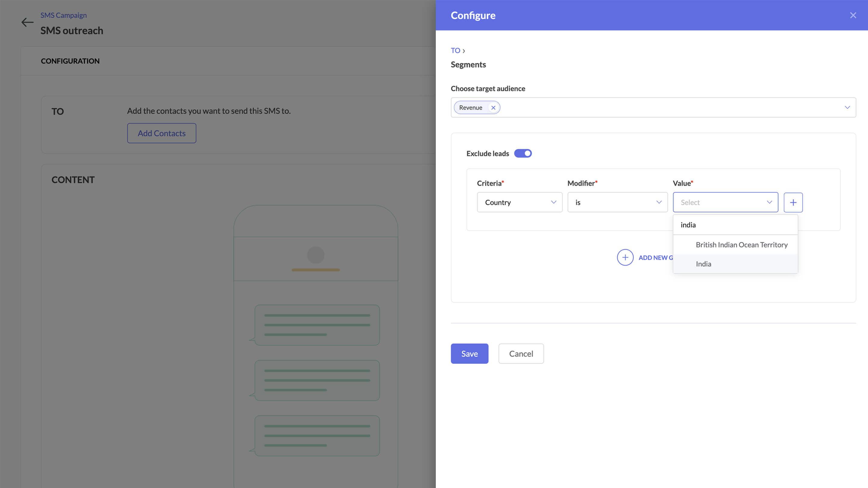This screenshot has height=488, width=868.
Task: Click the Add New Group circle plus icon
Action: [x=625, y=258]
